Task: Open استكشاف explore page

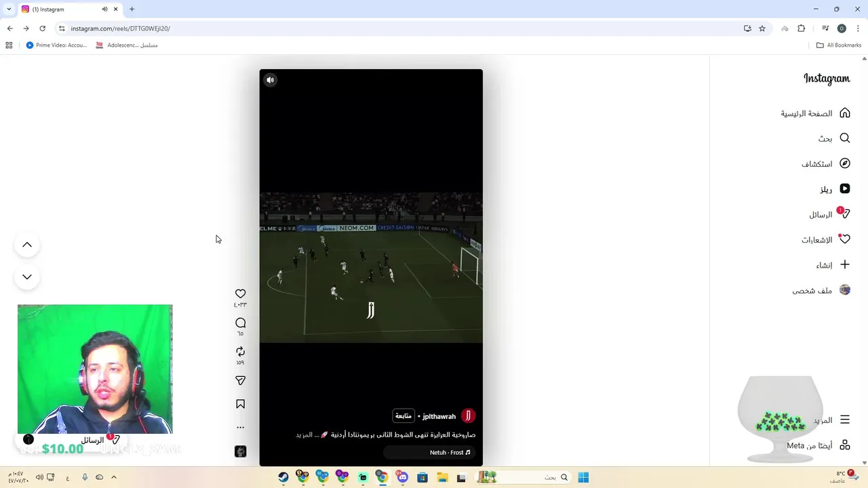Action: click(x=825, y=163)
